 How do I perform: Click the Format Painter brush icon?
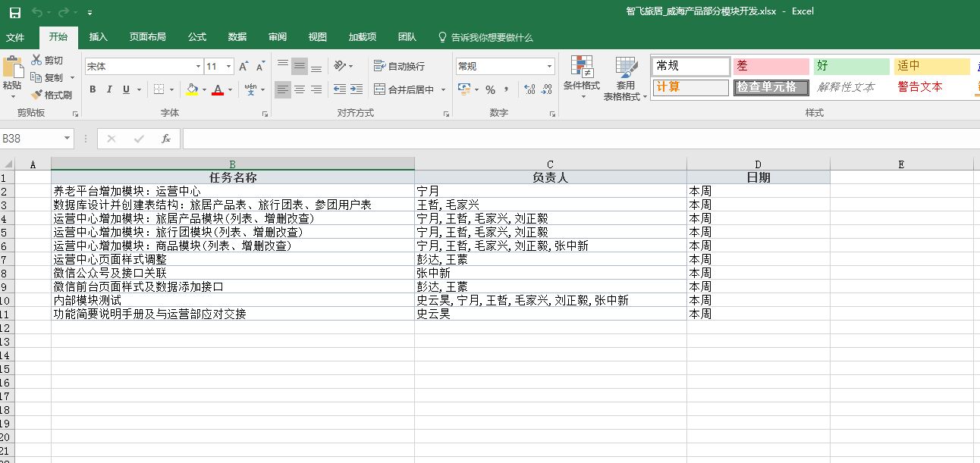pos(36,95)
